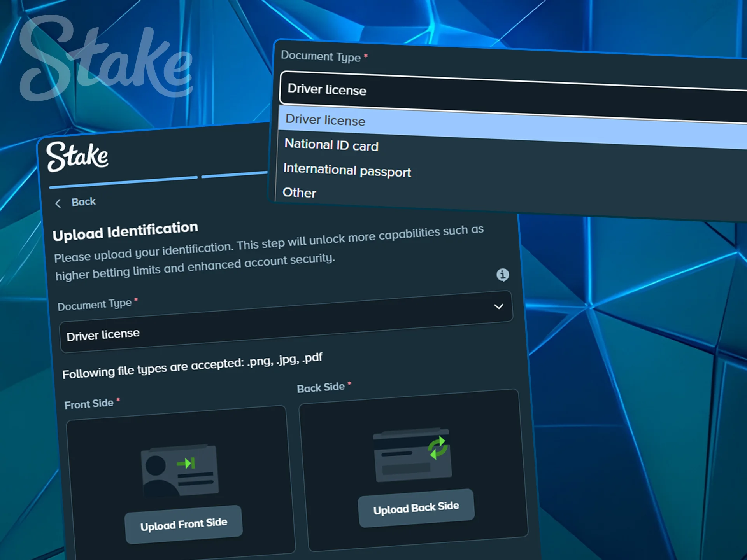Select Other document type option

point(299,192)
